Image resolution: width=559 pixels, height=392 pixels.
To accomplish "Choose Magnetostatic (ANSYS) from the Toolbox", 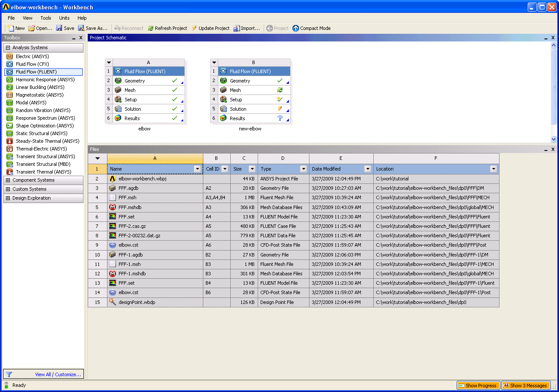I will point(40,95).
